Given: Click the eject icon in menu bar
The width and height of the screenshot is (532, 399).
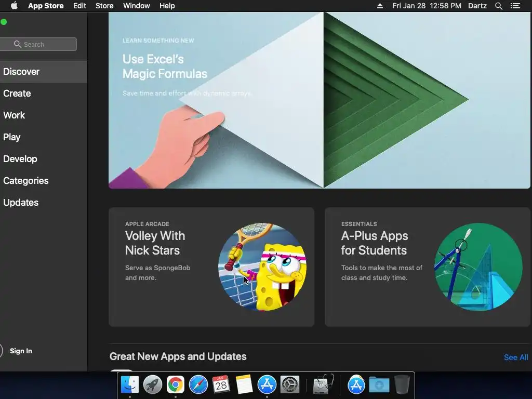Looking at the screenshot, I should pos(380,6).
